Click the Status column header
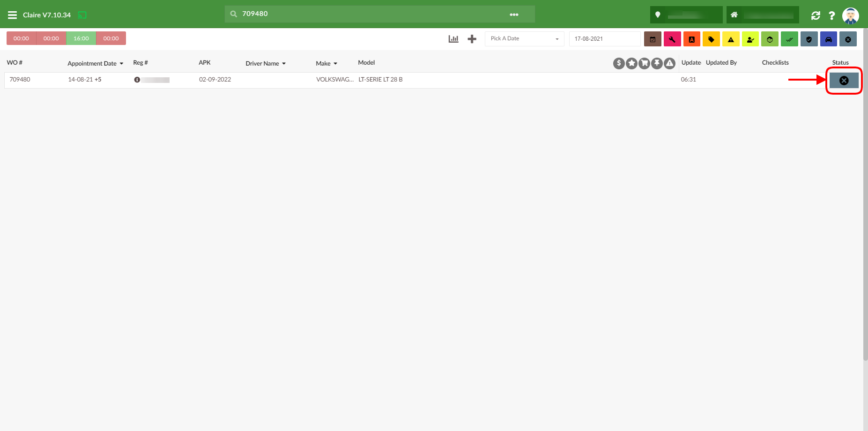The image size is (868, 431). click(x=840, y=62)
